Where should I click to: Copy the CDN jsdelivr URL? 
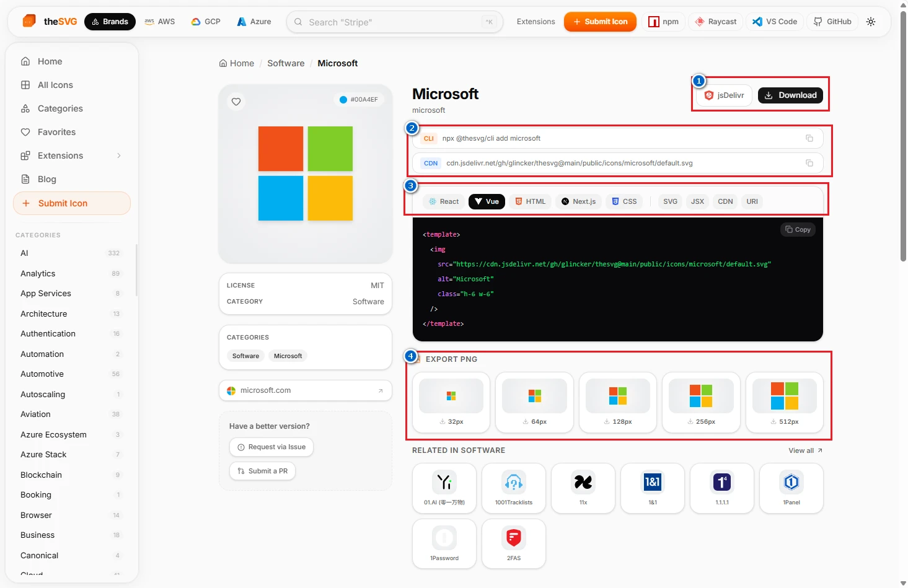point(809,163)
